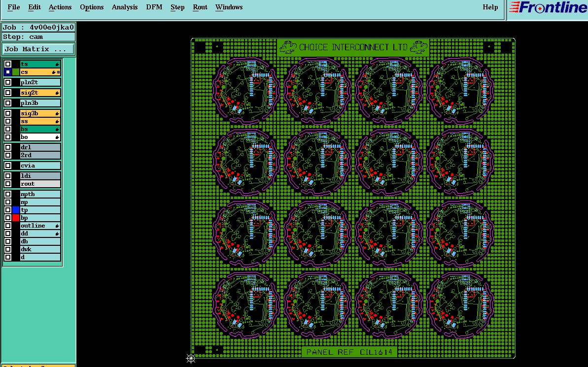Select the cvia layer name
This screenshot has height=367, width=588.
[40, 166]
